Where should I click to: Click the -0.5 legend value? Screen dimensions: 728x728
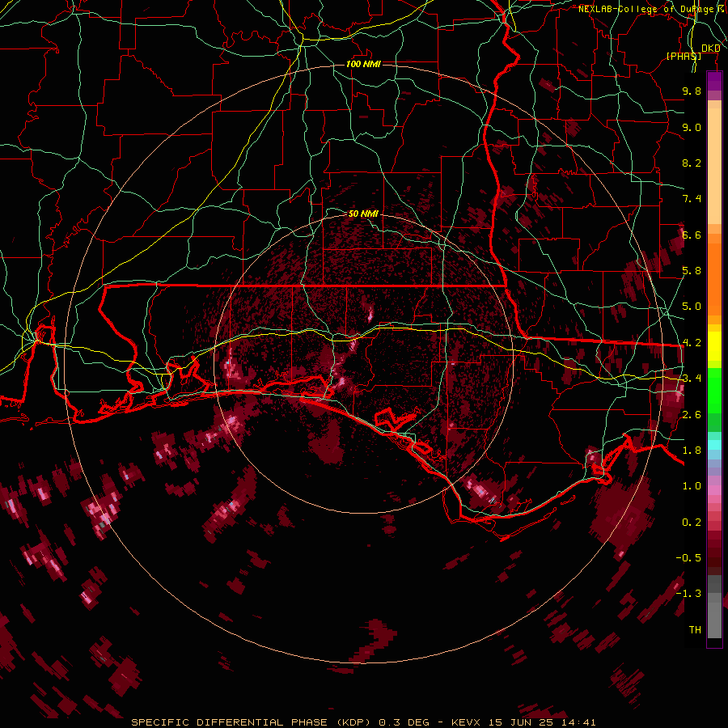(688, 558)
